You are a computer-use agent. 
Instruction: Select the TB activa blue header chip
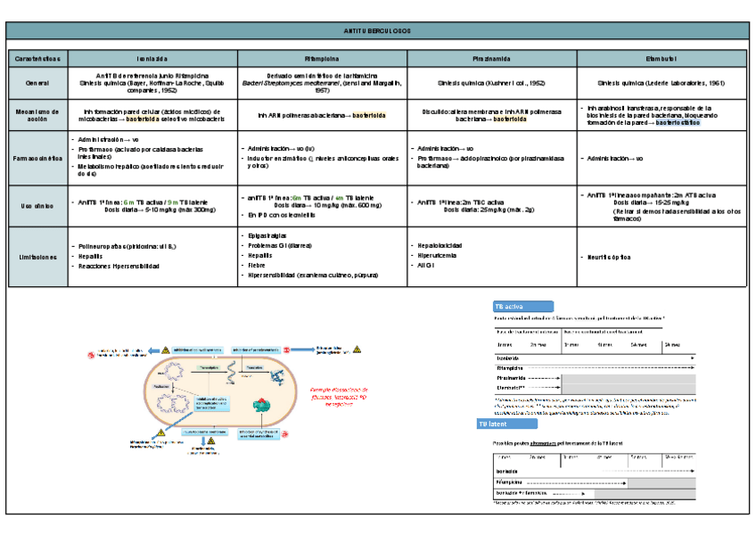tap(524, 306)
